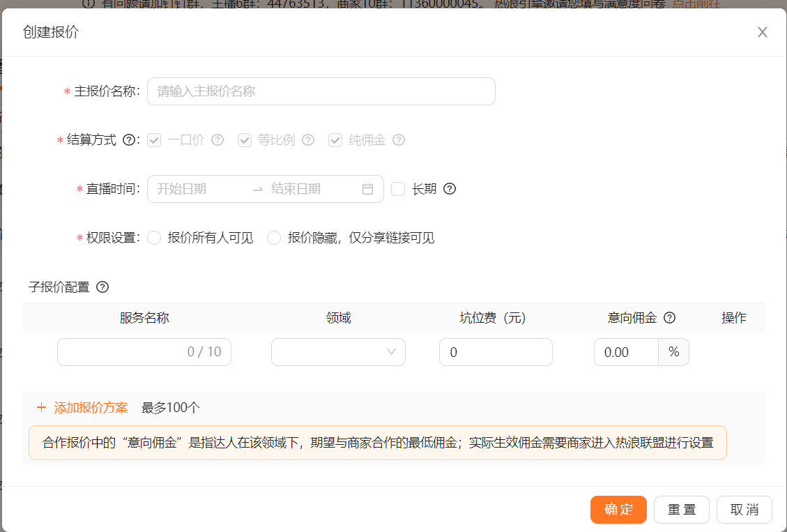Click help icon beside 一口价

(x=217, y=140)
